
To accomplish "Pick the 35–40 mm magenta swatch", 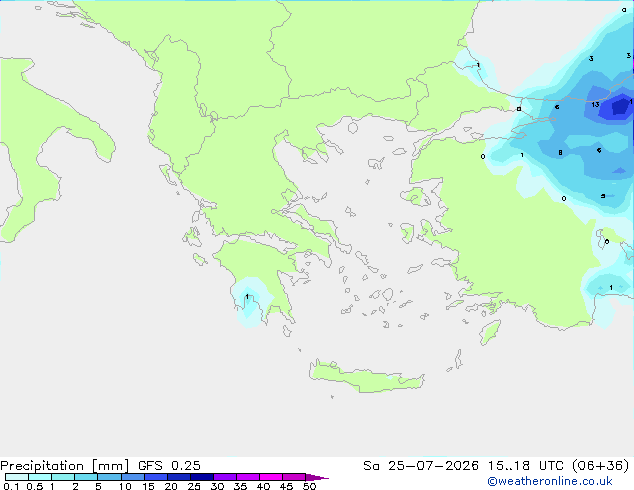I will tap(247, 477).
